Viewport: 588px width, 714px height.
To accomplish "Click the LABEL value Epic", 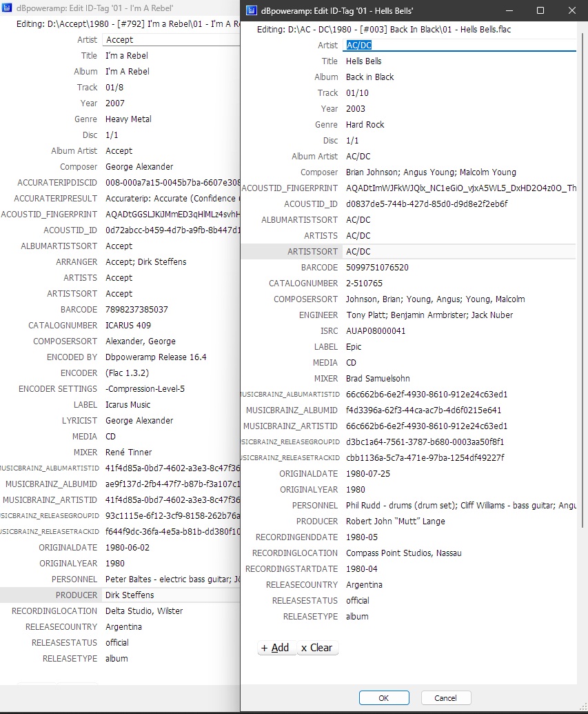I will (354, 346).
